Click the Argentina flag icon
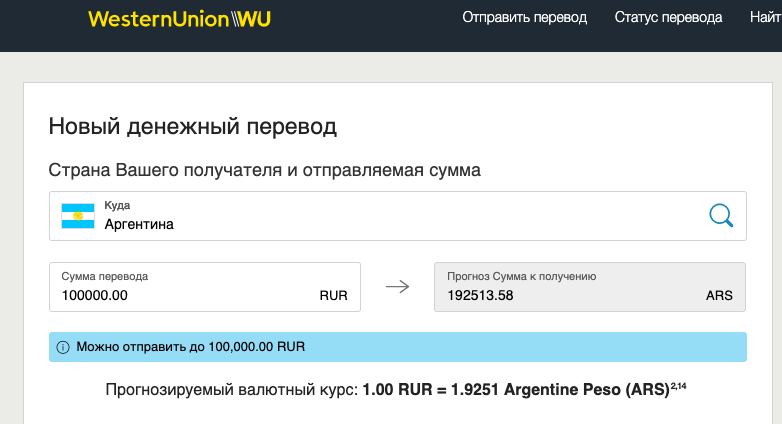782x424 pixels. click(78, 216)
